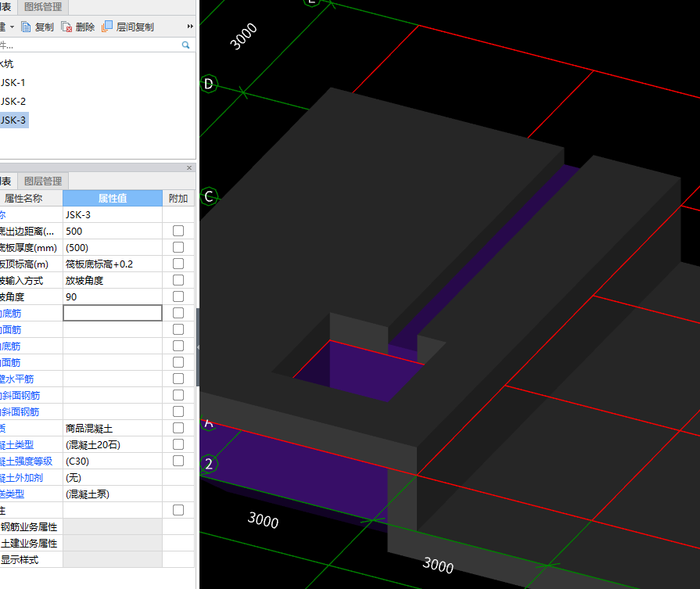Click the 附加 column header

pyautogui.click(x=178, y=198)
